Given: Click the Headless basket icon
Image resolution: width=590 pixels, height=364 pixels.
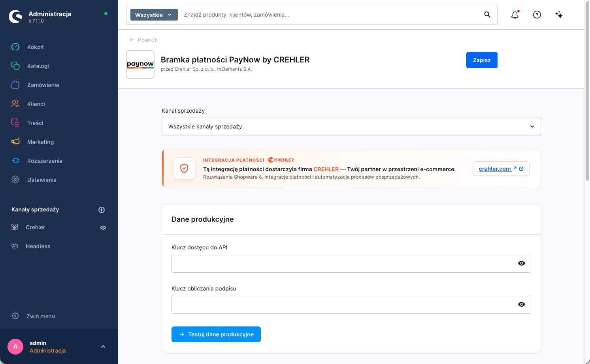Looking at the screenshot, I should click(15, 246).
